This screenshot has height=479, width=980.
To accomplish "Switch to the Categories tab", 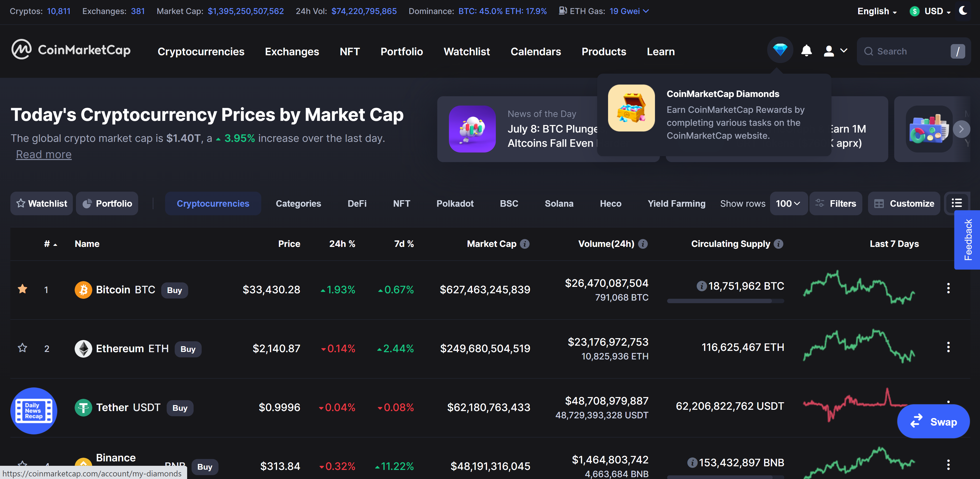I will [x=298, y=203].
